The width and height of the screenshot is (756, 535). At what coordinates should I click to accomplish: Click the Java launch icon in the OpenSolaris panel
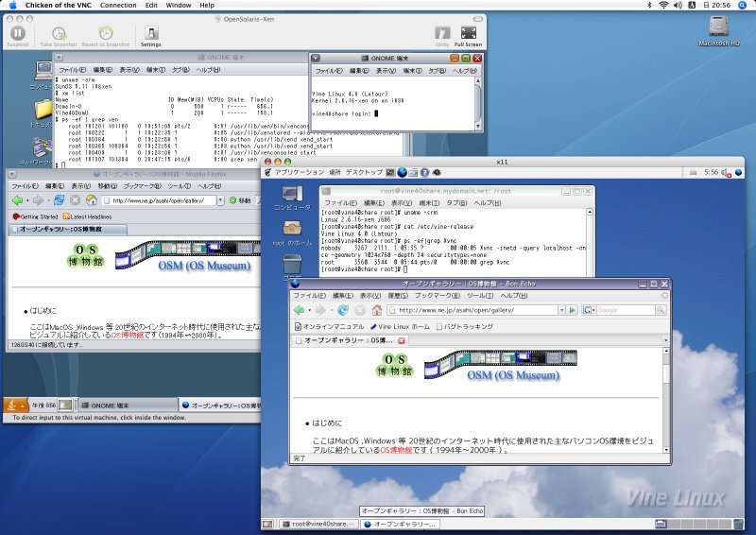14,406
